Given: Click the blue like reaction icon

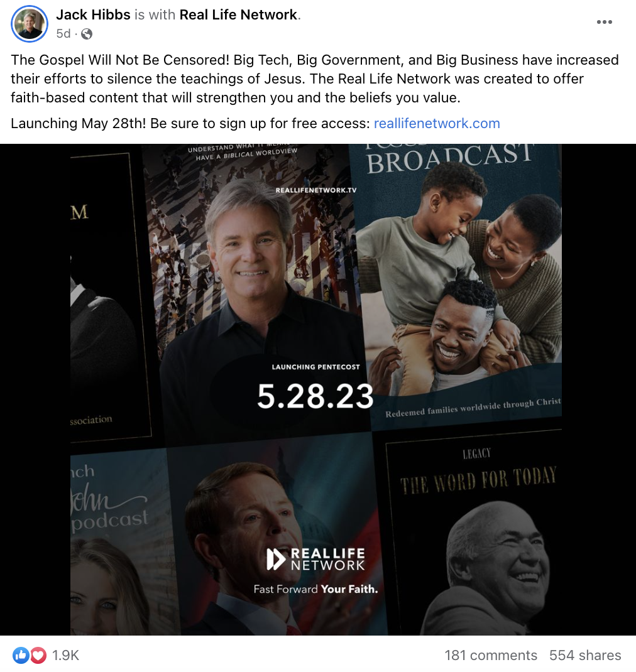Looking at the screenshot, I should tap(21, 655).
